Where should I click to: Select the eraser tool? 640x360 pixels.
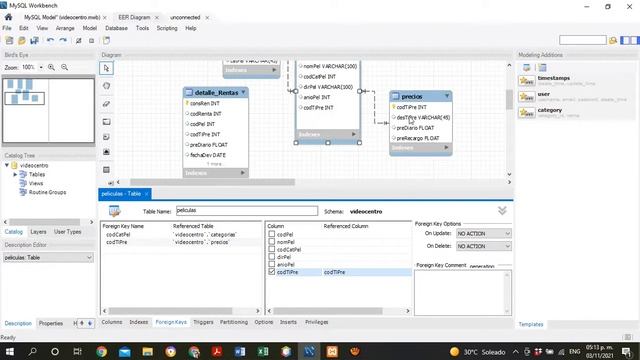click(x=106, y=104)
